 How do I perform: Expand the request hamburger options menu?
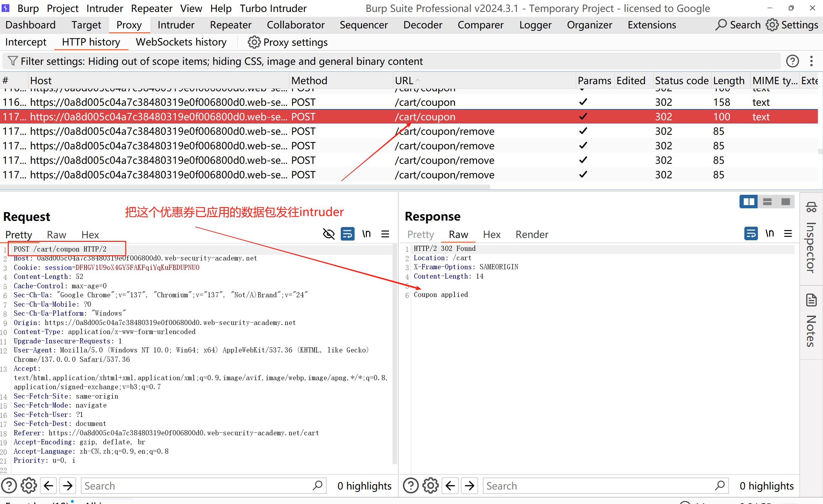point(385,234)
